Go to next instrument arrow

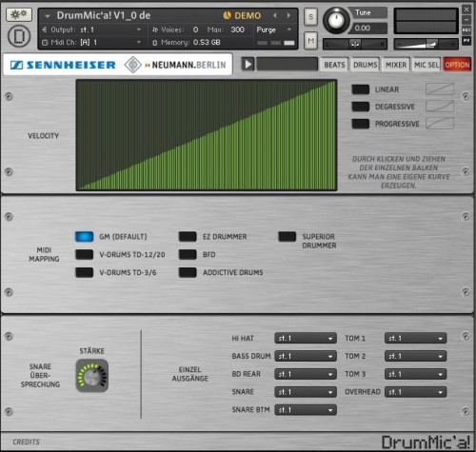click(x=288, y=15)
